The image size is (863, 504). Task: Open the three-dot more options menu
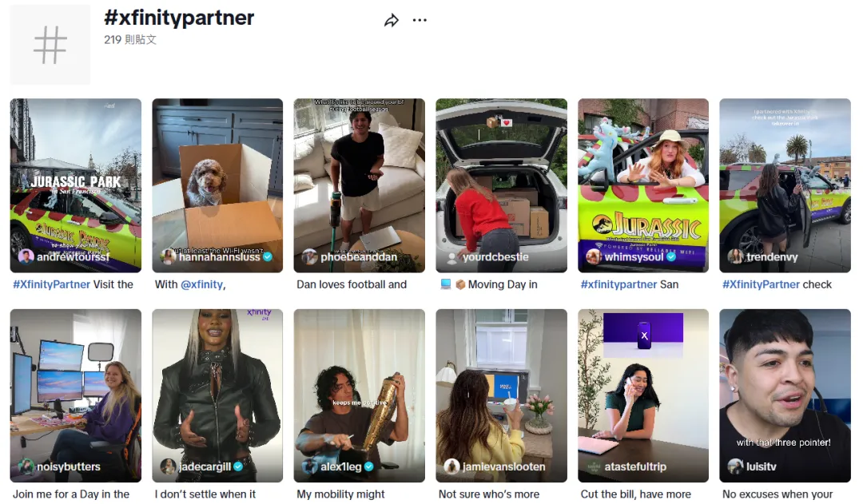coord(420,20)
